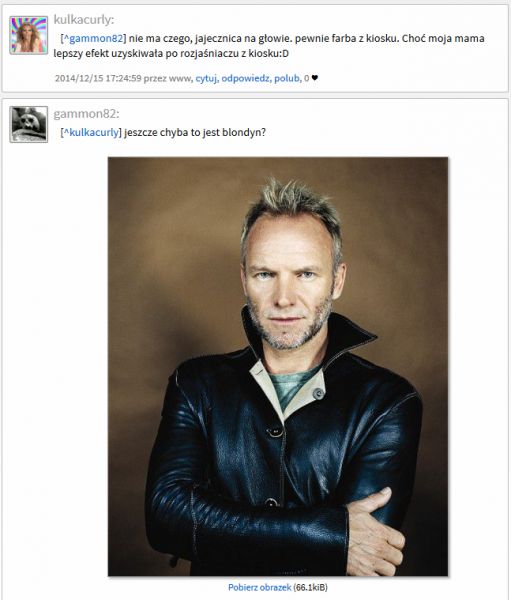Screen dimensions: 511x600
Task: Click the like count "0" beside the heart
Action: click(x=307, y=78)
